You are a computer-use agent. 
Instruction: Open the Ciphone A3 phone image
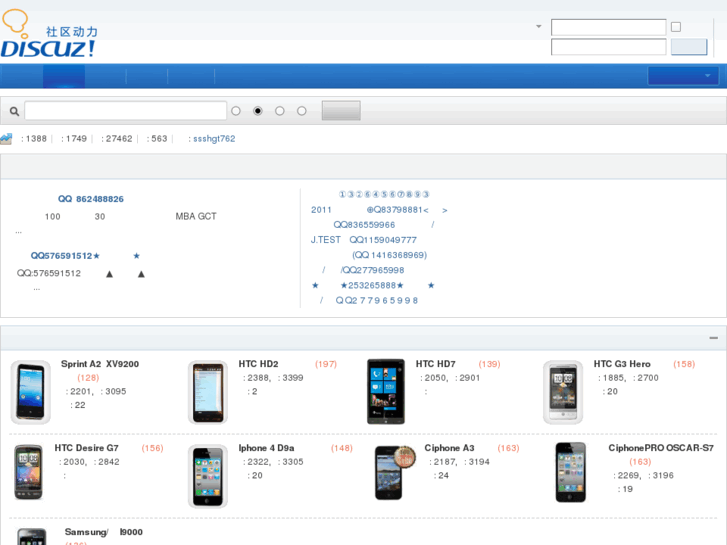394,472
